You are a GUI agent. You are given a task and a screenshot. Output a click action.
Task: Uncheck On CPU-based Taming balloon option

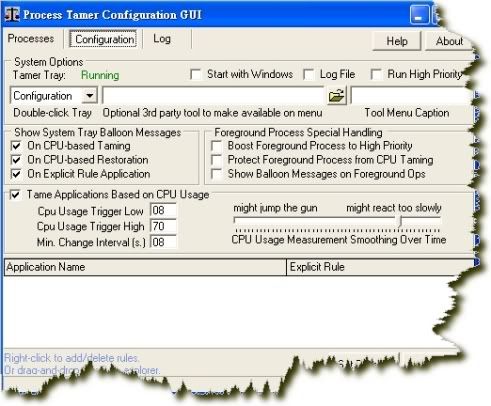[x=16, y=146]
